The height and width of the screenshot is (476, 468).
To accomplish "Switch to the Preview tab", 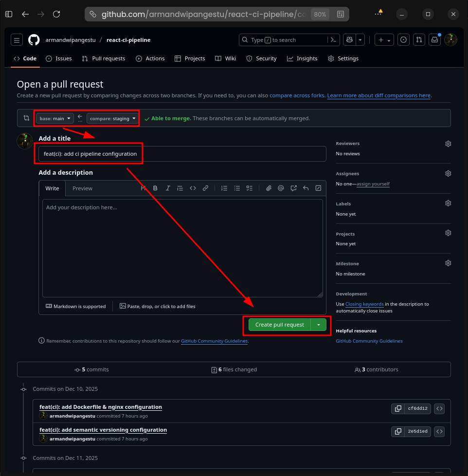I will point(82,188).
